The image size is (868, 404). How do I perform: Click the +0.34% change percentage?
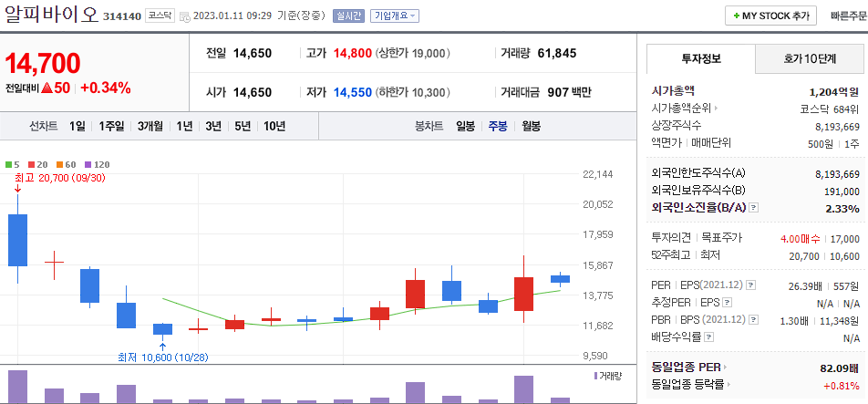click(x=105, y=88)
